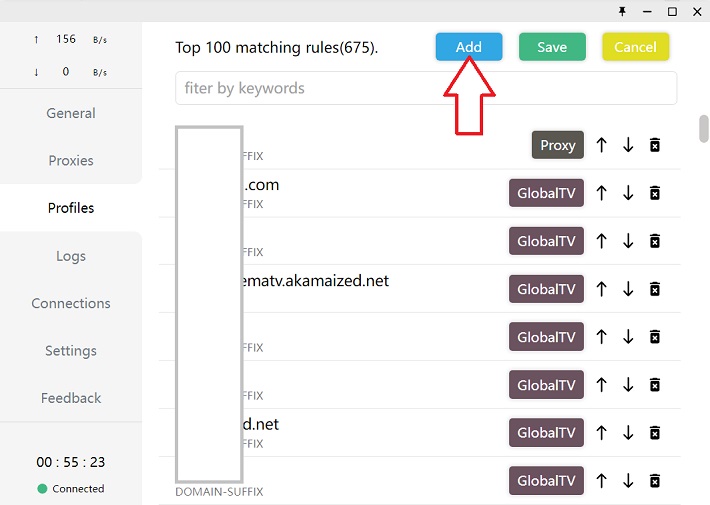
Task: Move the akamaized.net rule down
Action: tap(628, 289)
